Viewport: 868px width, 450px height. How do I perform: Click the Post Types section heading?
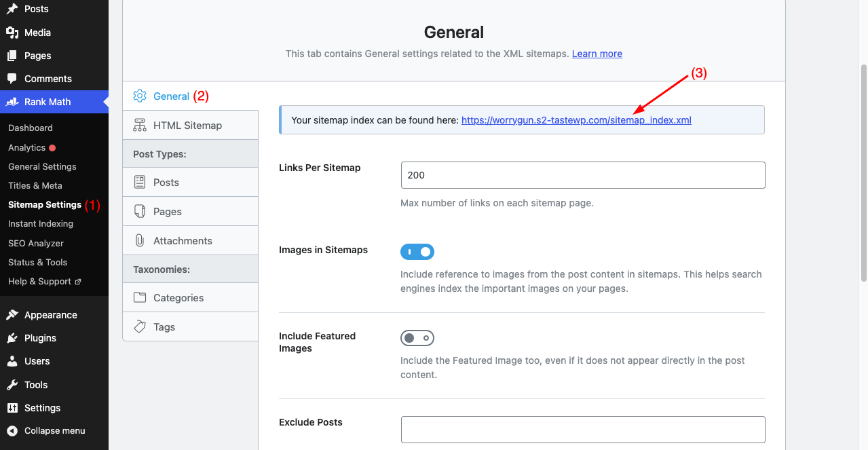[159, 154]
